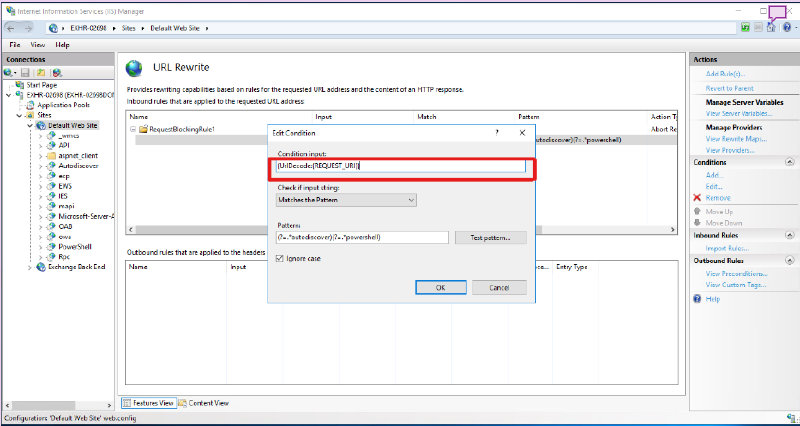Click the red Remove X icon
Screen dimensions: 800x426
697,198
